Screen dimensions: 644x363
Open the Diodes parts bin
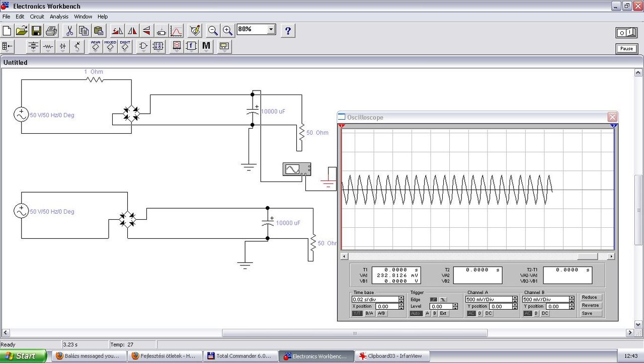(x=62, y=47)
